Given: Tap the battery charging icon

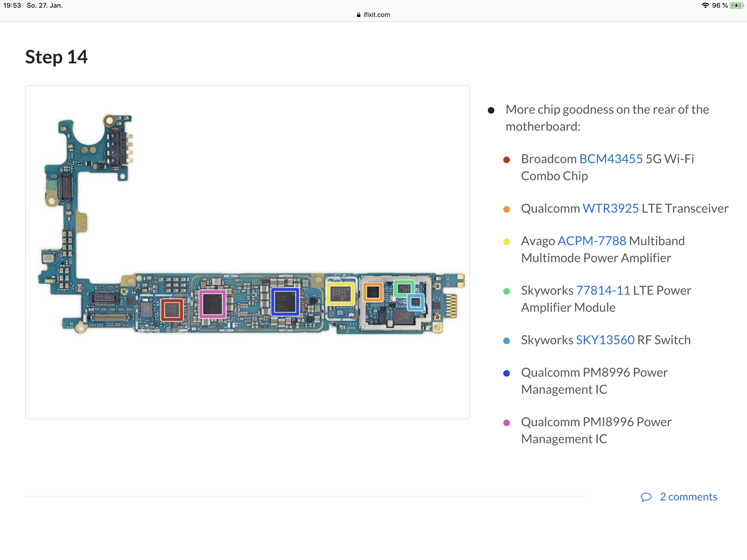Looking at the screenshot, I should point(737,5).
